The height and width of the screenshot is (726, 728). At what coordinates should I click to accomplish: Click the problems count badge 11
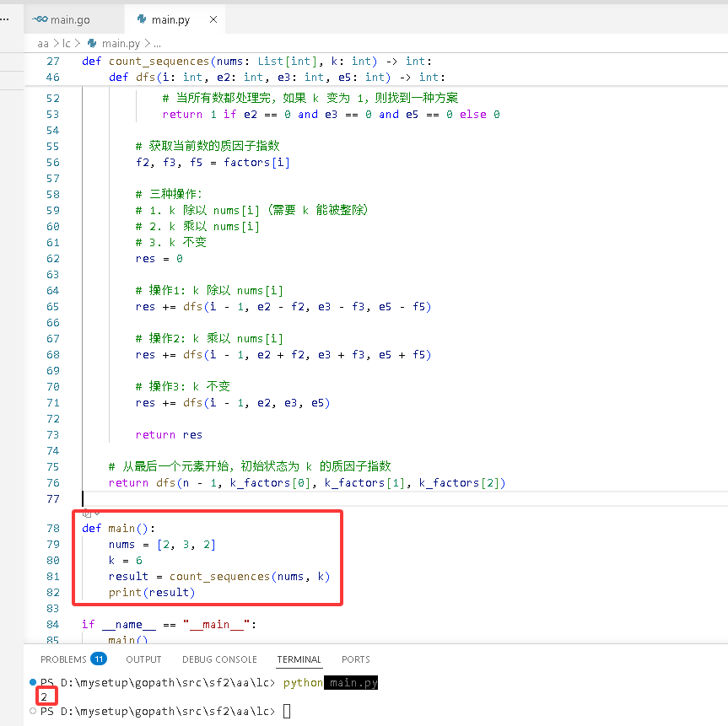(99, 659)
